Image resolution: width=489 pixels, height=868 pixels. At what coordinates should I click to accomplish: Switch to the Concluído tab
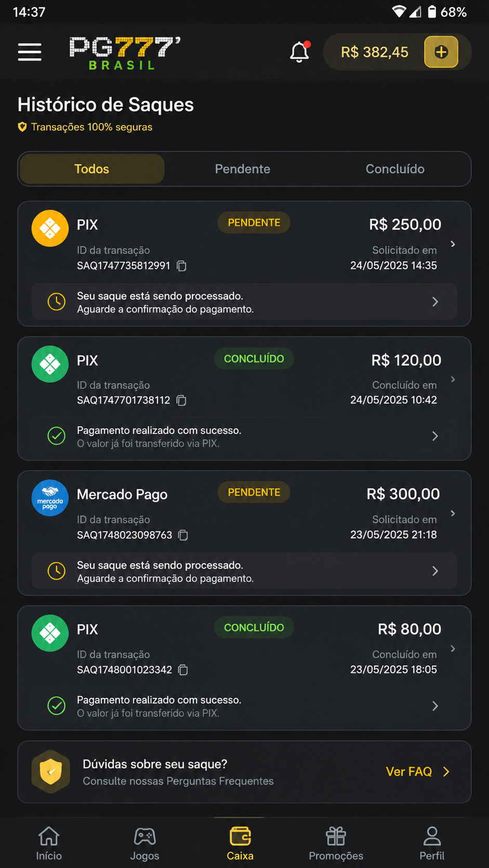click(x=395, y=169)
